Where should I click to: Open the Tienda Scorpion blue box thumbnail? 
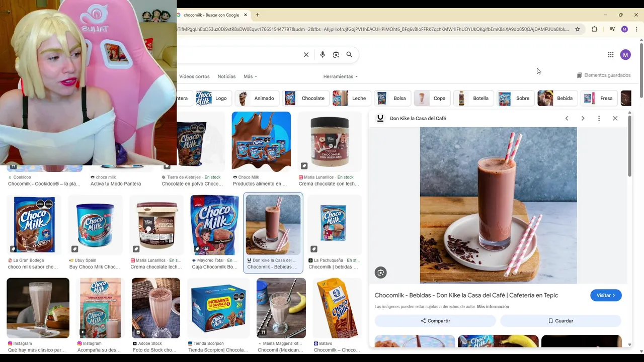(218, 308)
